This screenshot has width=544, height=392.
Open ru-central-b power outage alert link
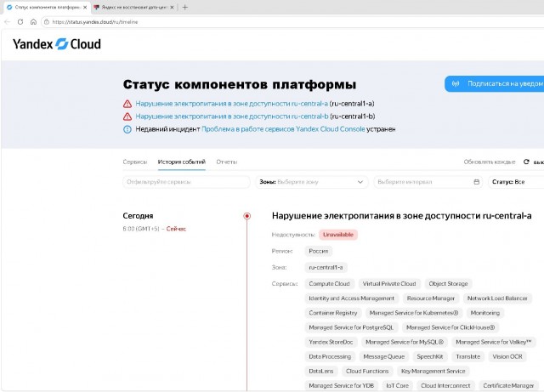click(x=232, y=116)
